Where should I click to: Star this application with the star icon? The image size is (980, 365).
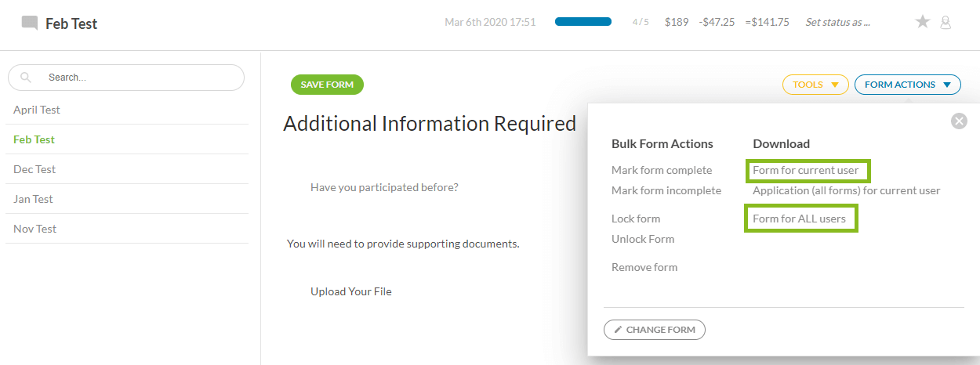[923, 22]
